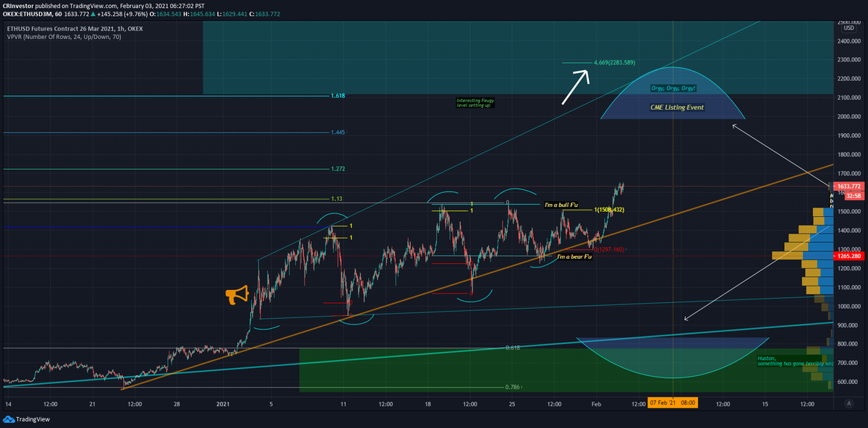
Task: Select the "CME Listing Event" text annotation
Action: click(676, 107)
